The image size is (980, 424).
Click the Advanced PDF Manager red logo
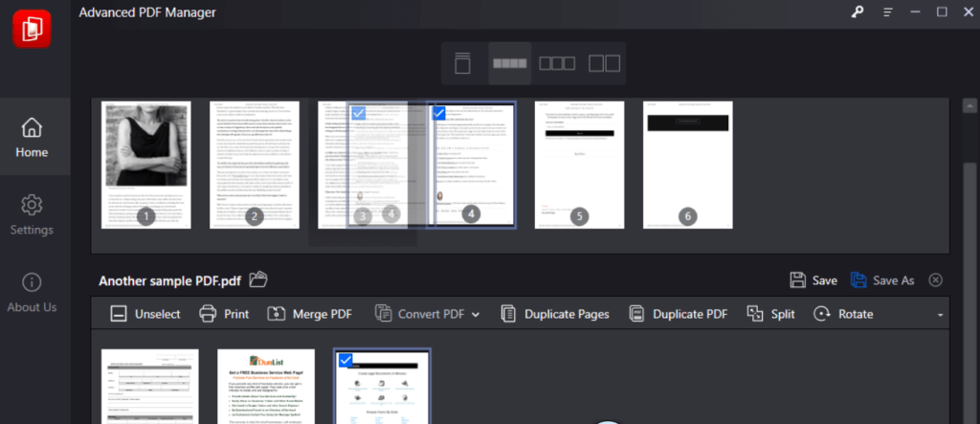[x=32, y=29]
